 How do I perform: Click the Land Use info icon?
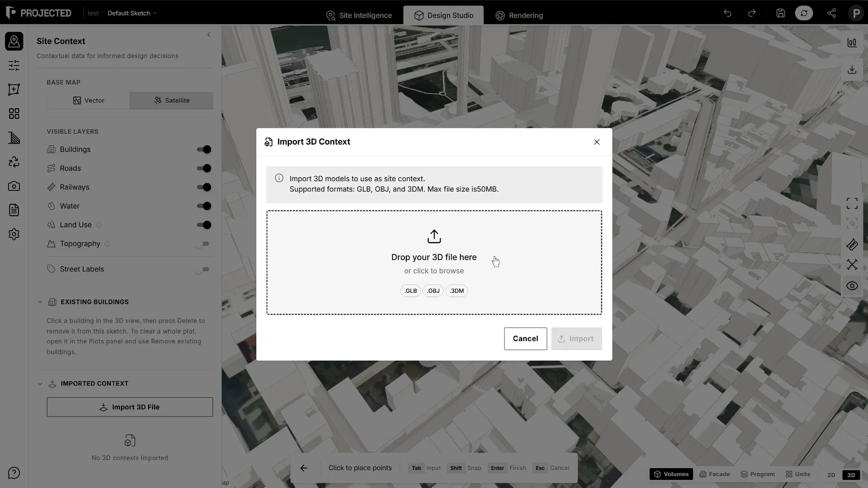tap(99, 225)
